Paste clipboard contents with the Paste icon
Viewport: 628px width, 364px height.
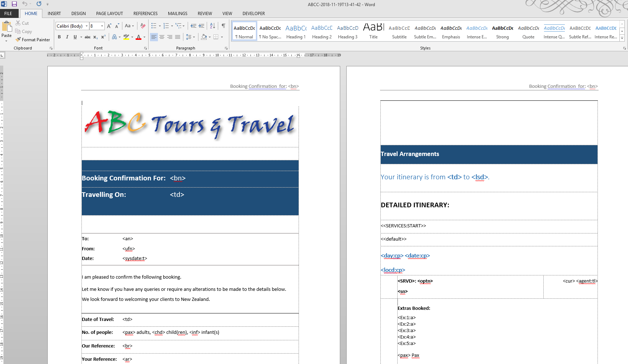[x=6, y=27]
